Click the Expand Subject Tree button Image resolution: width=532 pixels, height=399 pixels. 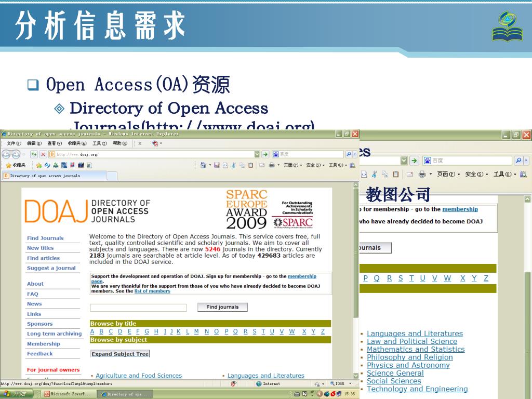120,354
